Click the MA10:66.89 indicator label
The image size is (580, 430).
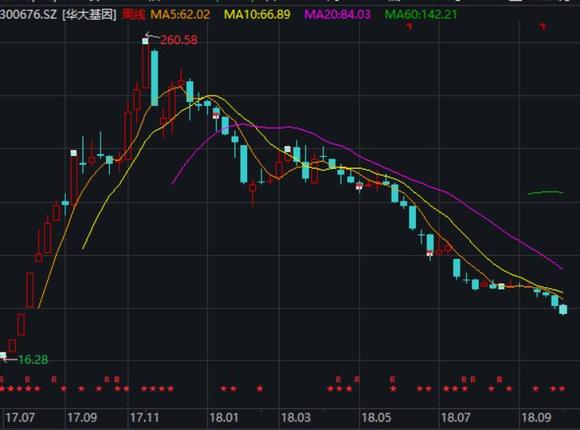click(x=257, y=15)
